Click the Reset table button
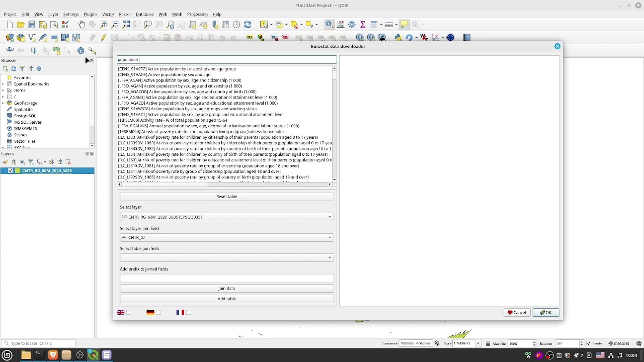Image resolution: width=644 pixels, height=362 pixels. tap(226, 197)
